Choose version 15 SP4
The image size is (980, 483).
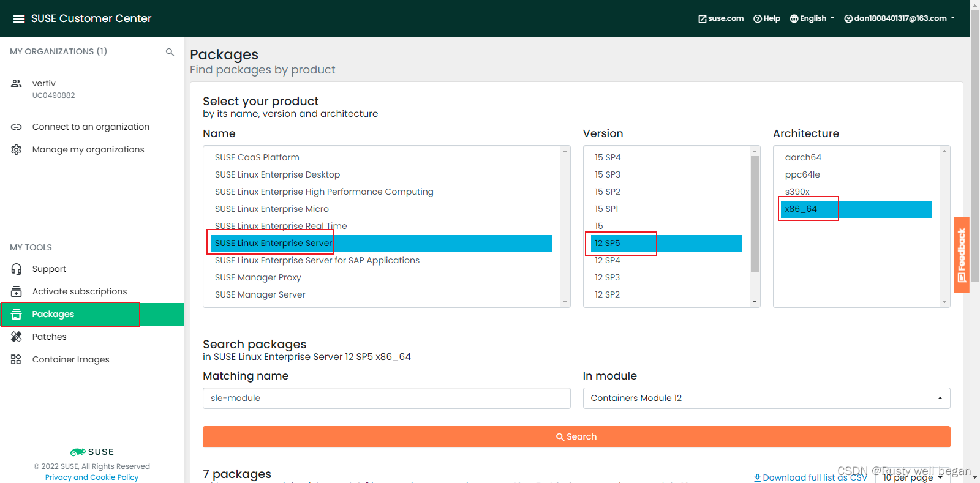coord(666,157)
